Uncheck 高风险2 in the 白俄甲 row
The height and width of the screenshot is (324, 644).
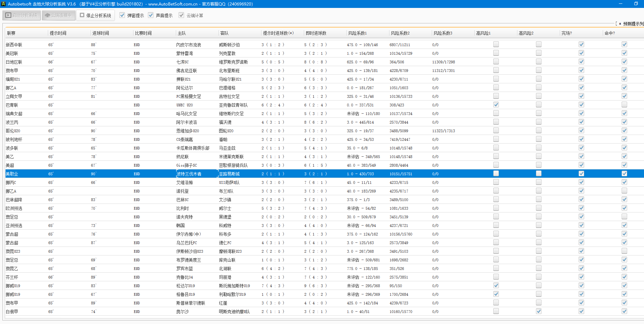pyautogui.click(x=538, y=311)
